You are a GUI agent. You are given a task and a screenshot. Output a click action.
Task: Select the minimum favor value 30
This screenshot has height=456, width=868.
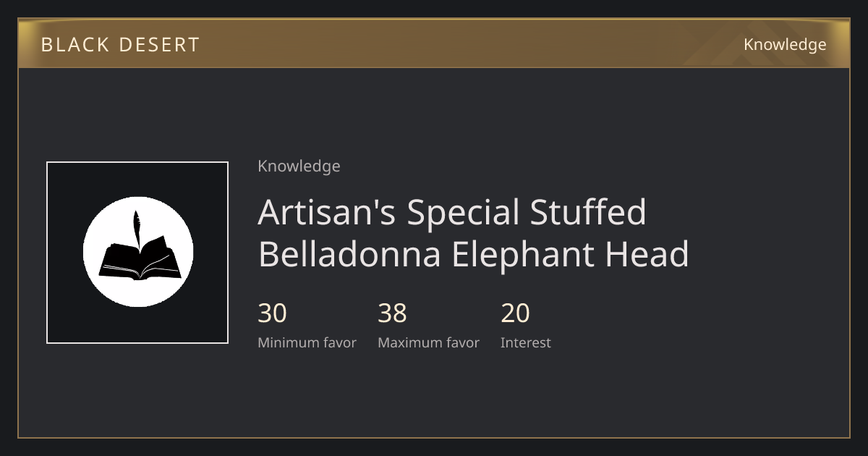coord(272,313)
